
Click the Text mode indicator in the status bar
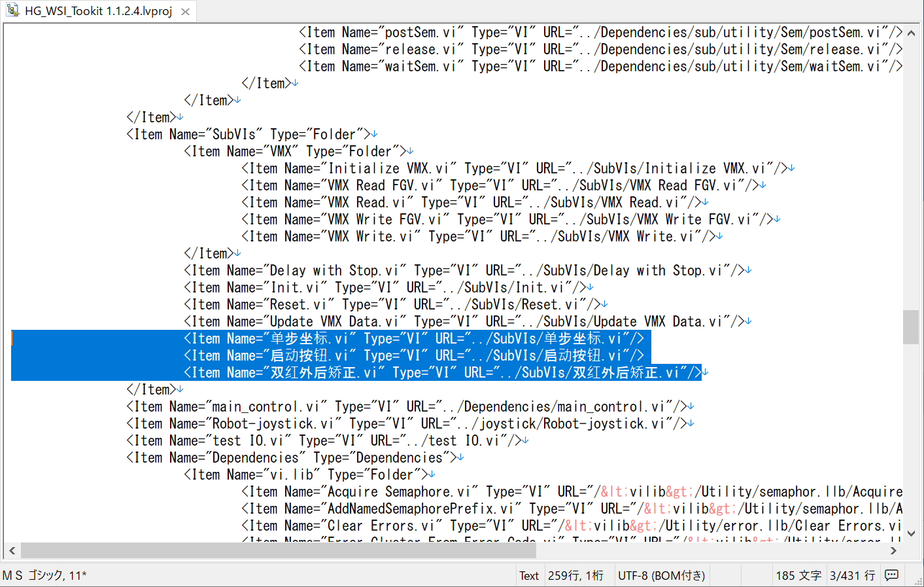tap(528, 575)
